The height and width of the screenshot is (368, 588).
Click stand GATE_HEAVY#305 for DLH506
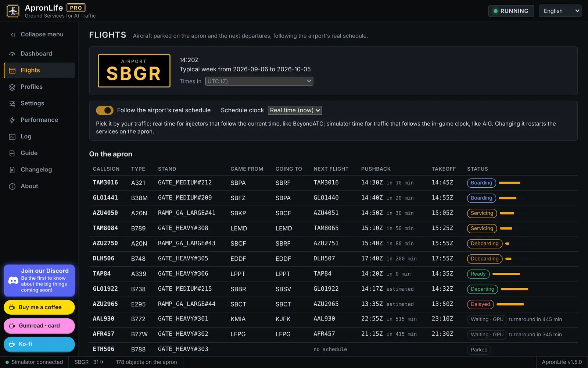tap(183, 258)
